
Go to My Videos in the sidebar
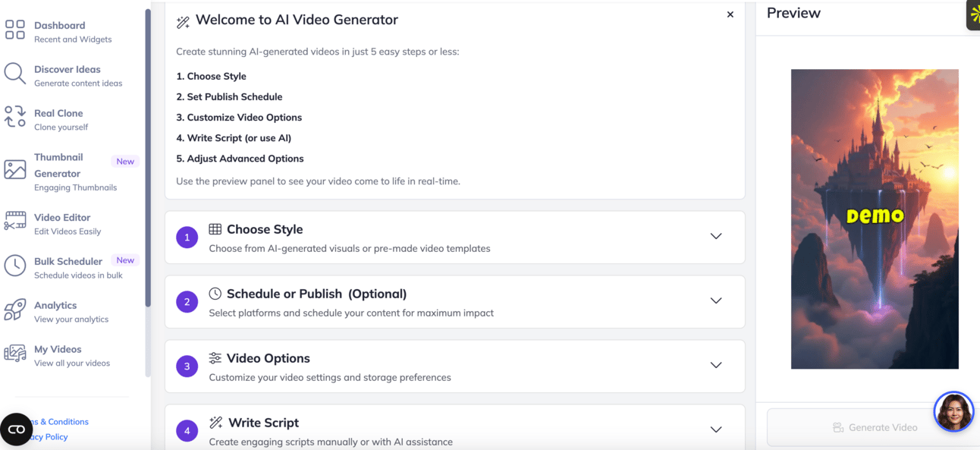[72, 355]
